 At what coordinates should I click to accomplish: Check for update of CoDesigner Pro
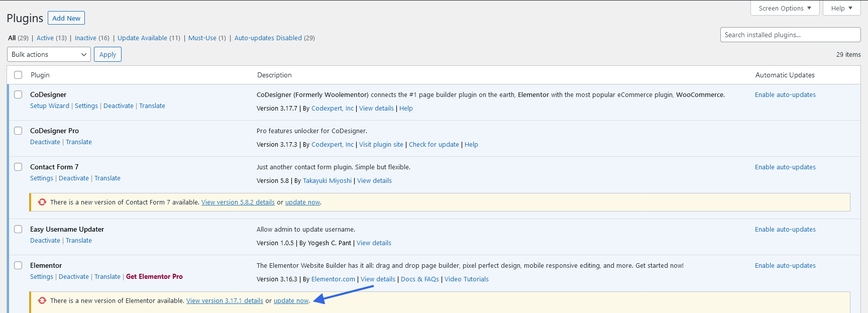click(434, 144)
